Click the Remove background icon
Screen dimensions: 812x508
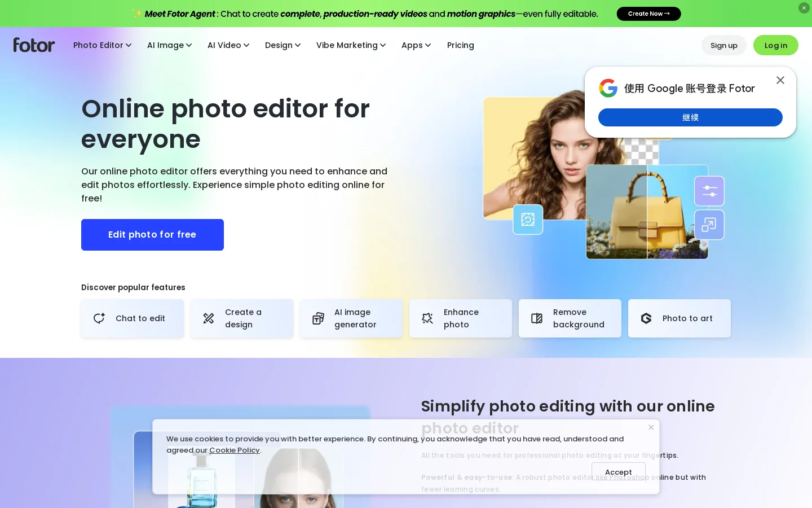pyautogui.click(x=537, y=318)
